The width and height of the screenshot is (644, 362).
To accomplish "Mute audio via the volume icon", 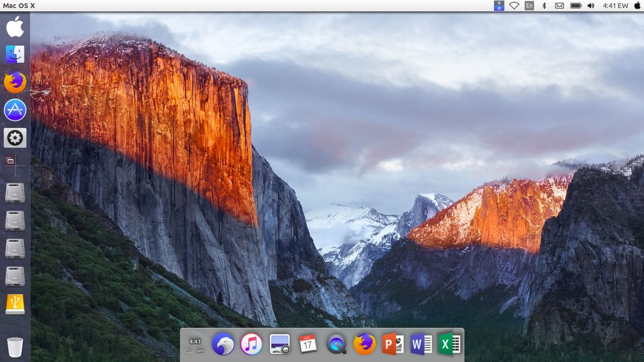I will (x=591, y=5).
